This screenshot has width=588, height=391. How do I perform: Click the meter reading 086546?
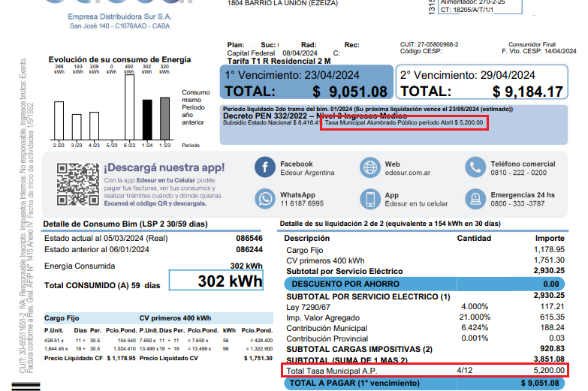(249, 239)
